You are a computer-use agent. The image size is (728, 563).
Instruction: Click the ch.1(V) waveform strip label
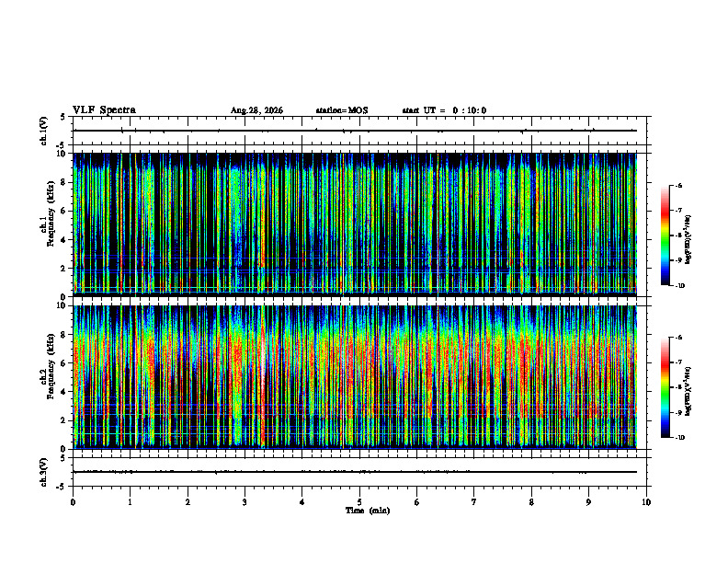[x=44, y=131]
